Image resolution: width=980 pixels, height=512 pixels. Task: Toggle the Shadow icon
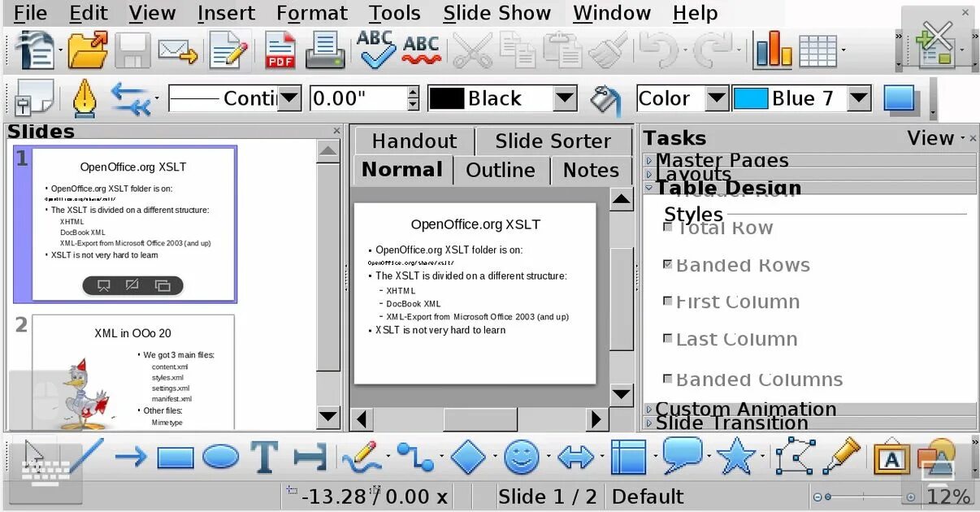tap(900, 99)
